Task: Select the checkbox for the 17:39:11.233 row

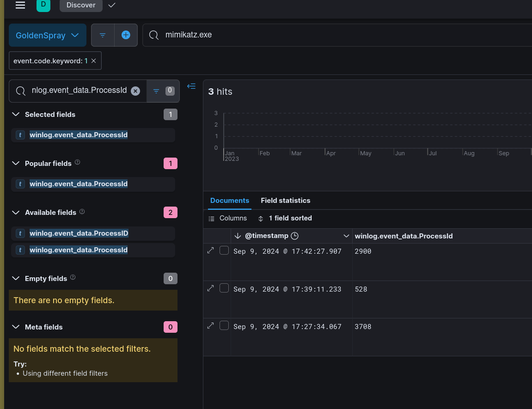Action: [224, 288]
